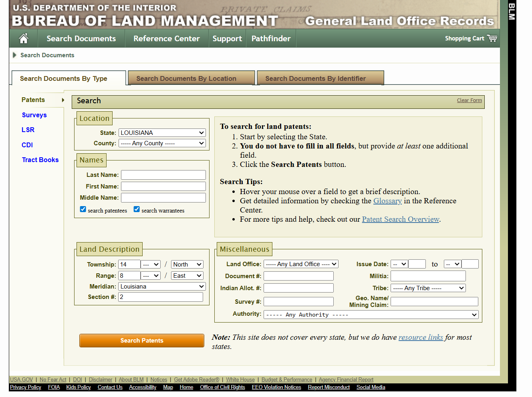Screen dimensions: 532x397
Task: Open the Privacy Policy footer link
Action: tap(26, 387)
